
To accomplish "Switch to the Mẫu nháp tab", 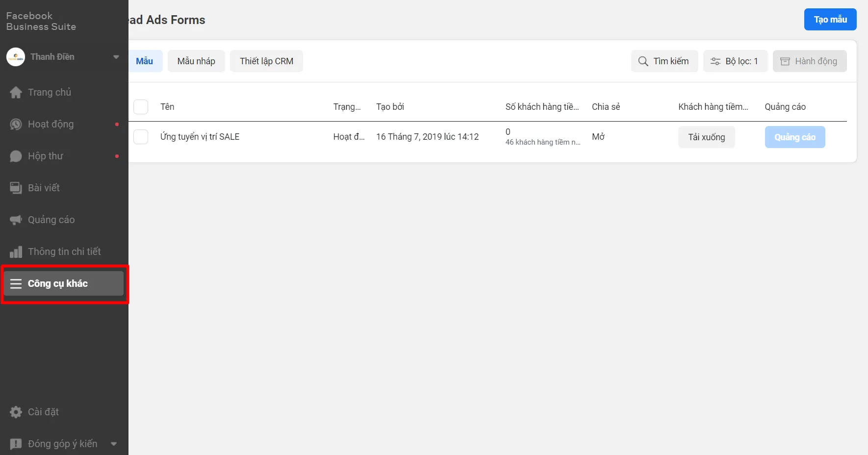I will (196, 61).
